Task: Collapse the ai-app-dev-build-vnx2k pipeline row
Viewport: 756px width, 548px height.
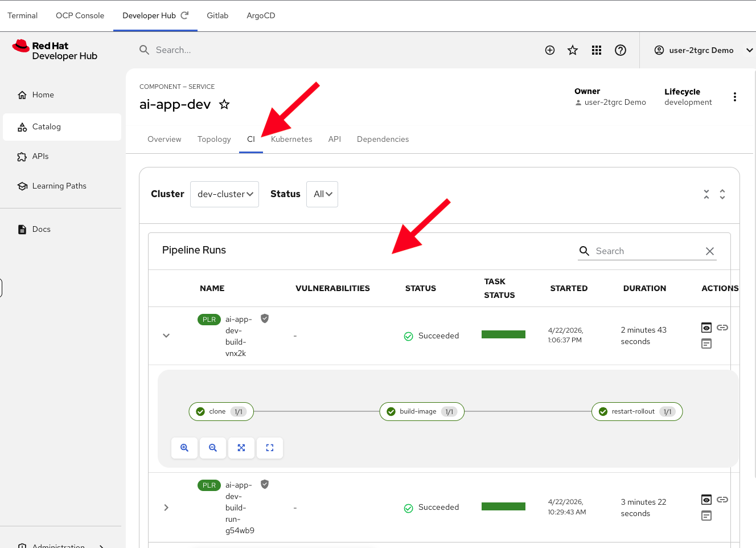Action: pos(166,336)
